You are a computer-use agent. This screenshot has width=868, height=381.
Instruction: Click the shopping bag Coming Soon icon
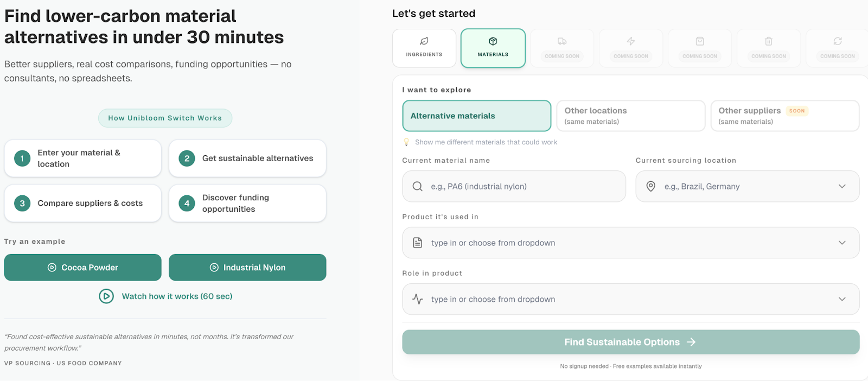[x=700, y=41]
